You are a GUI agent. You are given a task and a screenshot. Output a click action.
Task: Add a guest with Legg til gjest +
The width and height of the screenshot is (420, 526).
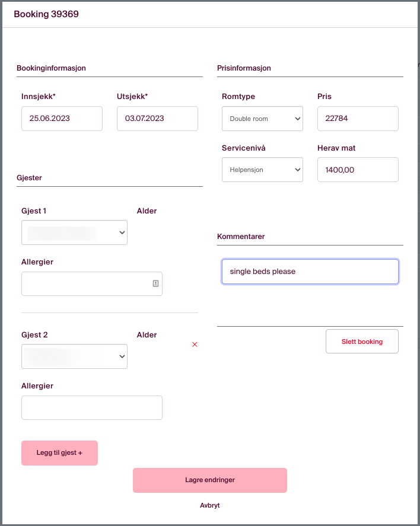pos(60,453)
